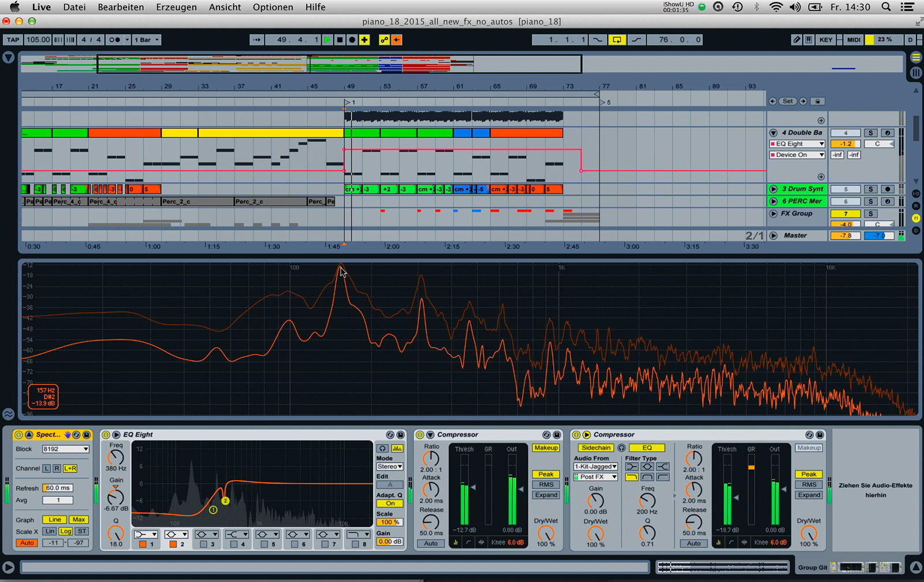Open the Audio From 1-Kit-Jagged dropdown
Screen dimensions: 924x582
point(595,466)
